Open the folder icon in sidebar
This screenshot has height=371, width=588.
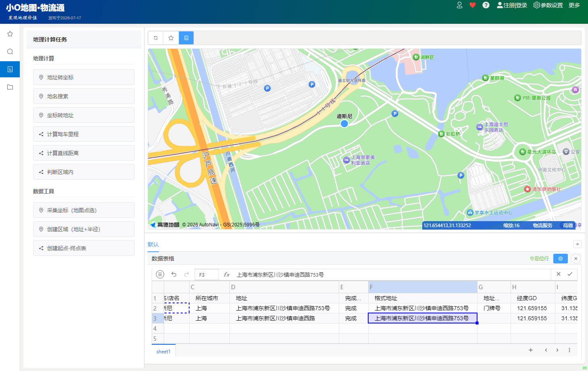coord(10,87)
